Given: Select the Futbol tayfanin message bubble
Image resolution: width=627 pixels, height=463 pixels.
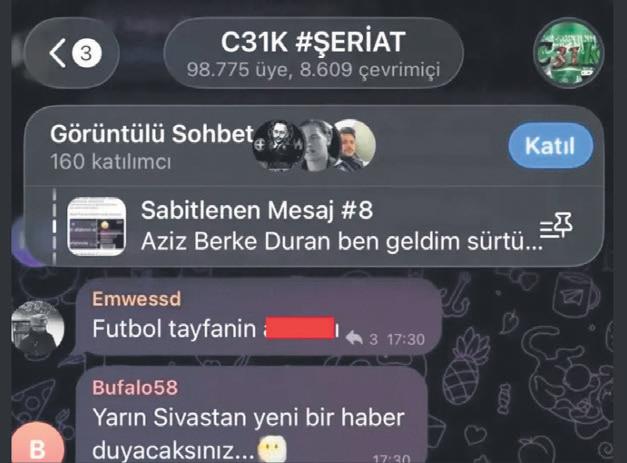Looking at the screenshot, I should pyautogui.click(x=258, y=317).
